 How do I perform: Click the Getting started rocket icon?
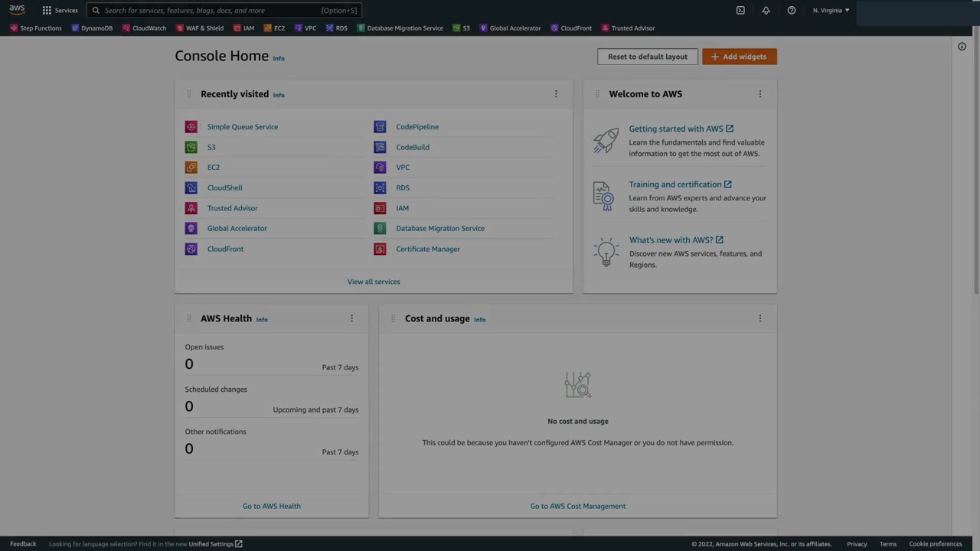[606, 140]
